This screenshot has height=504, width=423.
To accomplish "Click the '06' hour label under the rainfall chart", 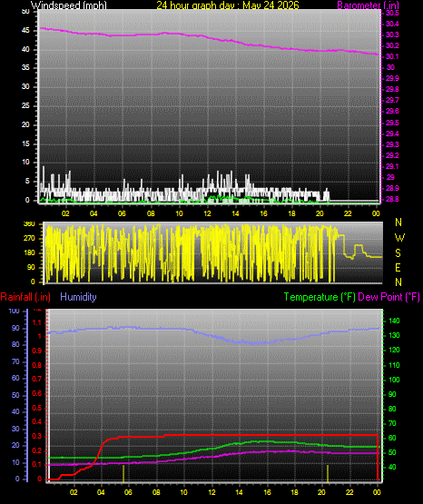I will [128, 492].
